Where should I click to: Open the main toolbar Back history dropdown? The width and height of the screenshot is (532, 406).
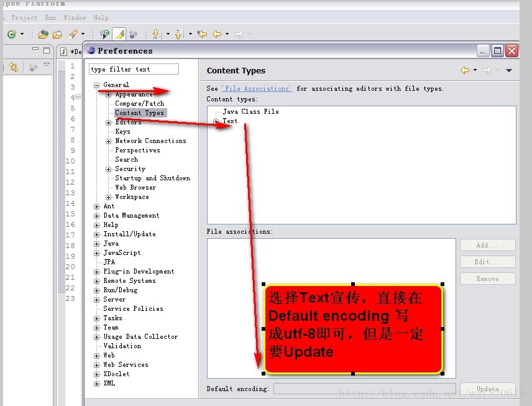[x=227, y=34]
